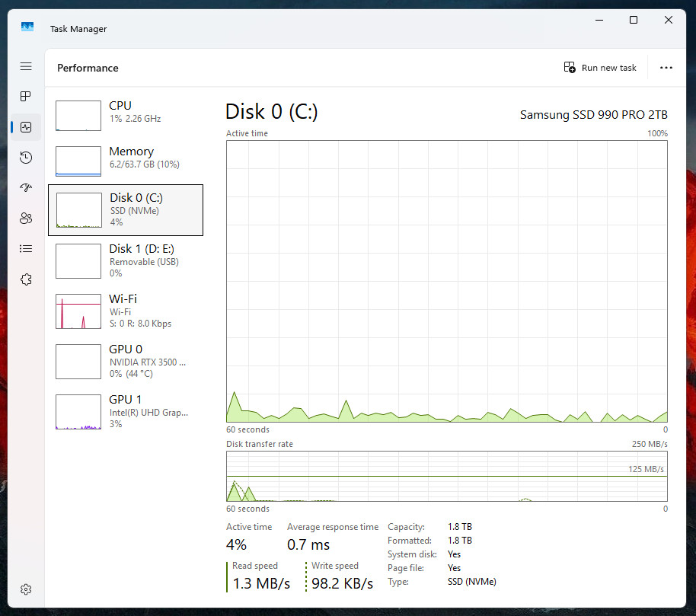Click the CPU mini graph thumbnail
This screenshot has width=696, height=616.
coord(78,116)
